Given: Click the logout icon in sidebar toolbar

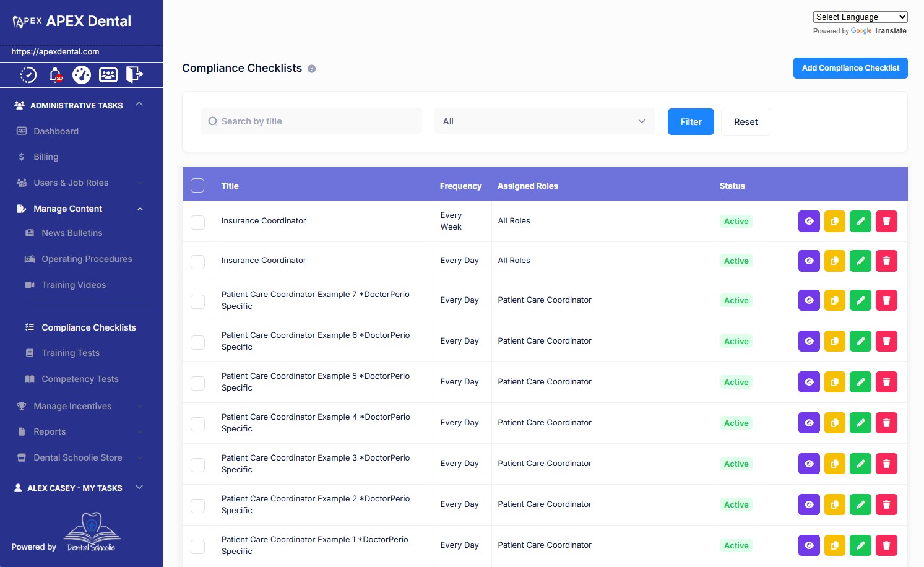Looking at the screenshot, I should tap(134, 75).
